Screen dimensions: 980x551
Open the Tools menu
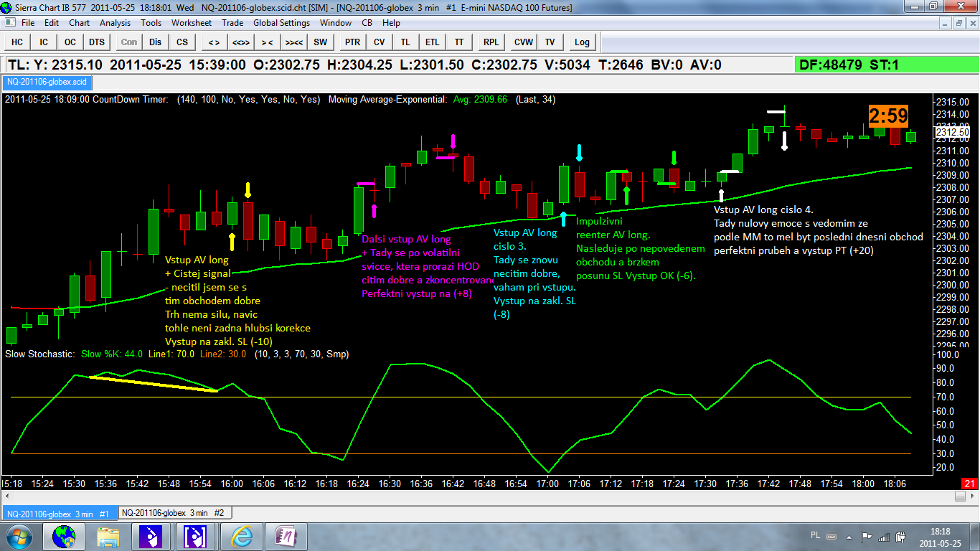[151, 23]
